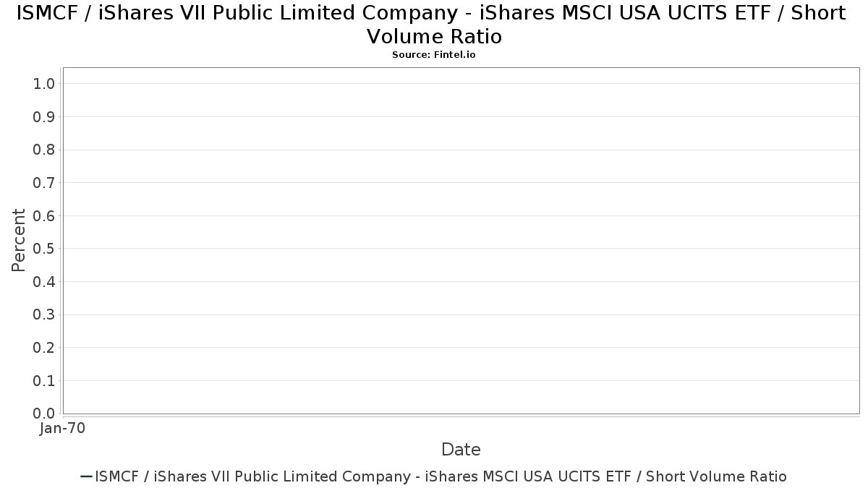The height and width of the screenshot is (488, 868).
Task: Click the 0.9 y-axis tick label
Action: tap(44, 117)
